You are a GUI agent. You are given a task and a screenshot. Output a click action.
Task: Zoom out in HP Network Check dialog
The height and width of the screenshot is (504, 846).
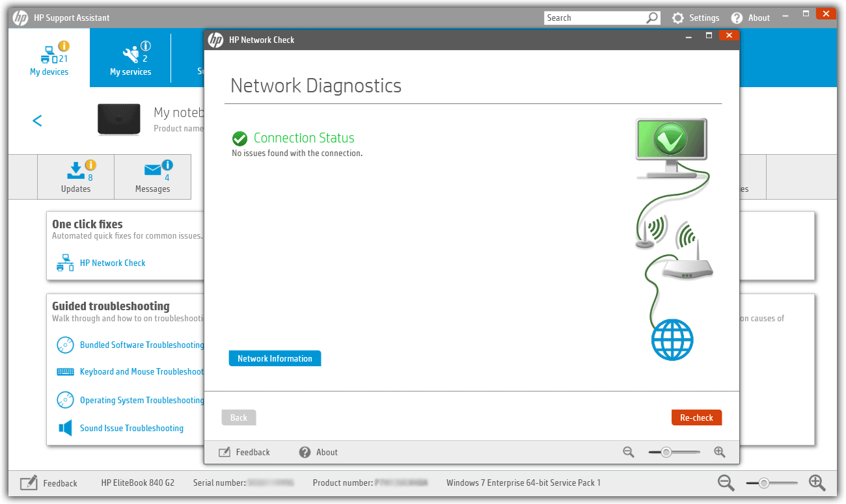tap(628, 452)
